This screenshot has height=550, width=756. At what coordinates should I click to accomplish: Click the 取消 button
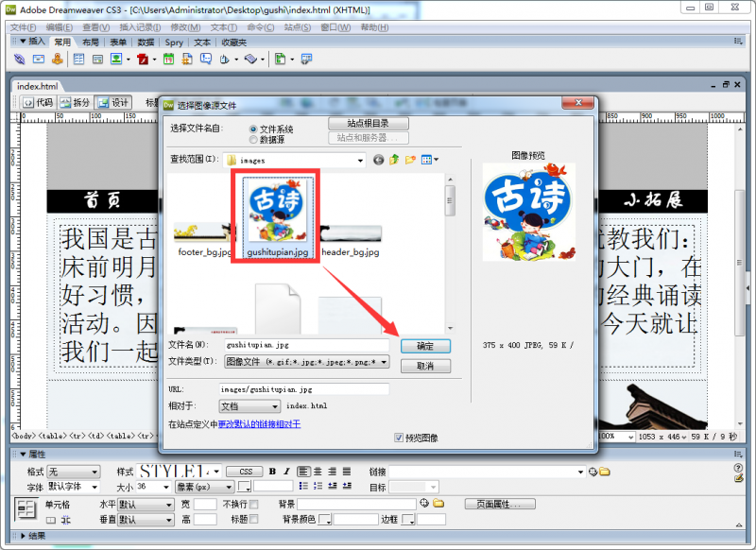[x=426, y=366]
